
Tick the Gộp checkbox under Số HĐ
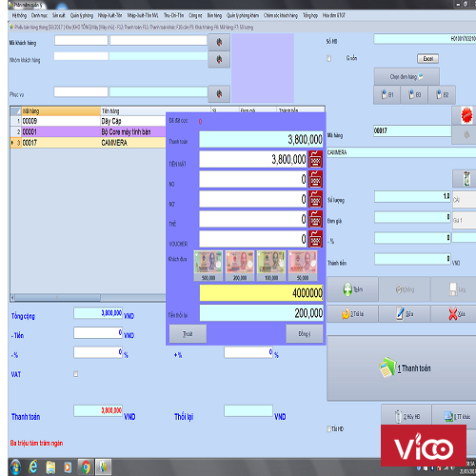pyautogui.click(x=329, y=58)
